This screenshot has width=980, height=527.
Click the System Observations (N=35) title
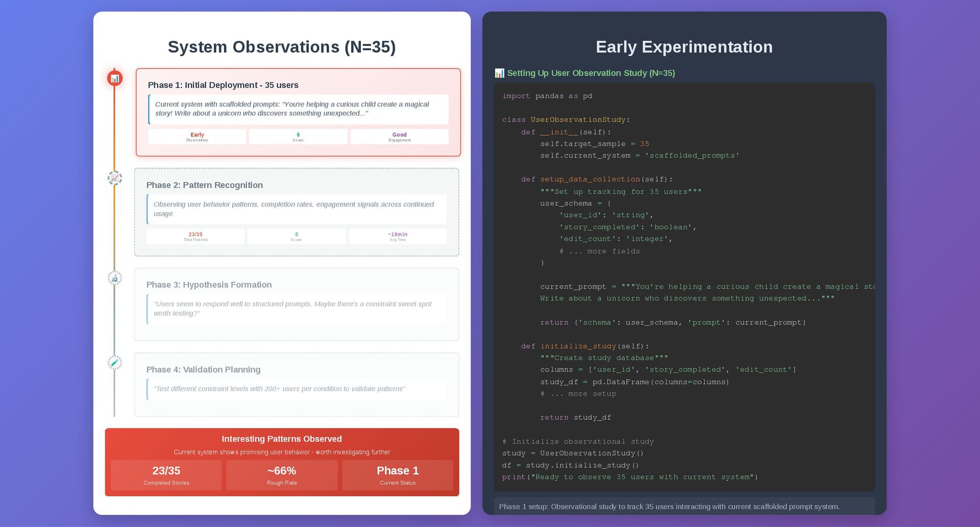[x=282, y=47]
